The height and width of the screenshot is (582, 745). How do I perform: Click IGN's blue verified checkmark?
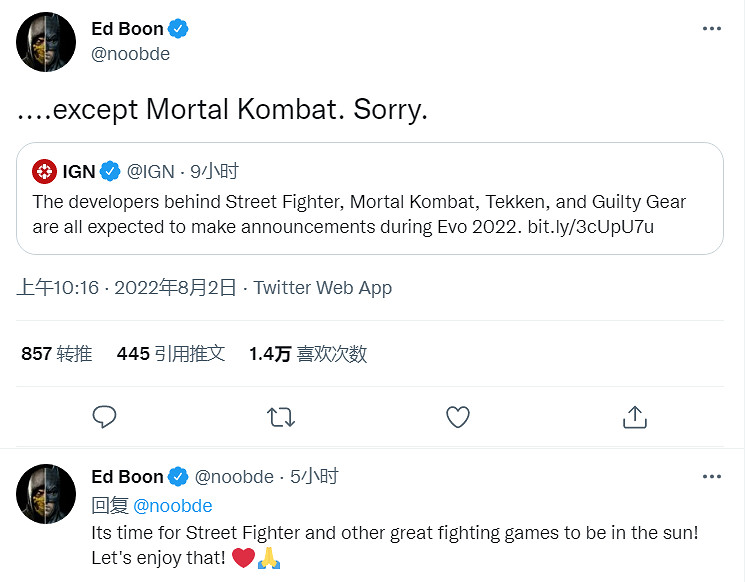tap(111, 171)
